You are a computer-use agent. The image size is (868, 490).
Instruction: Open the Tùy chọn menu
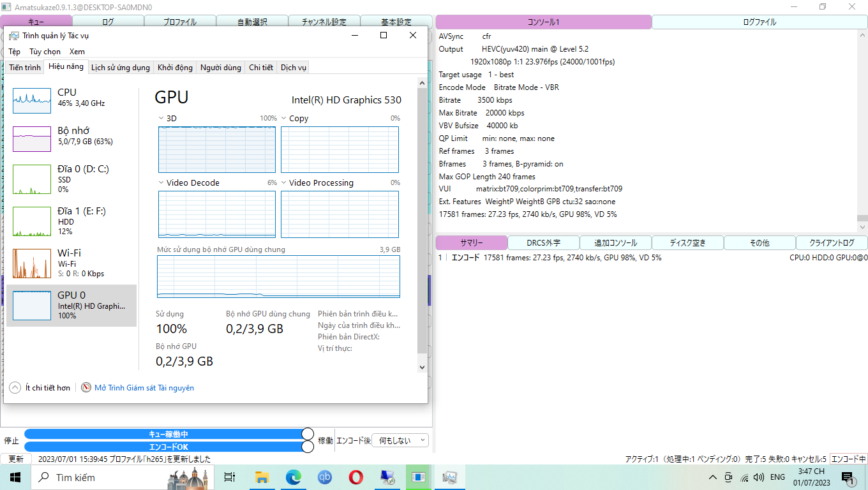point(45,52)
